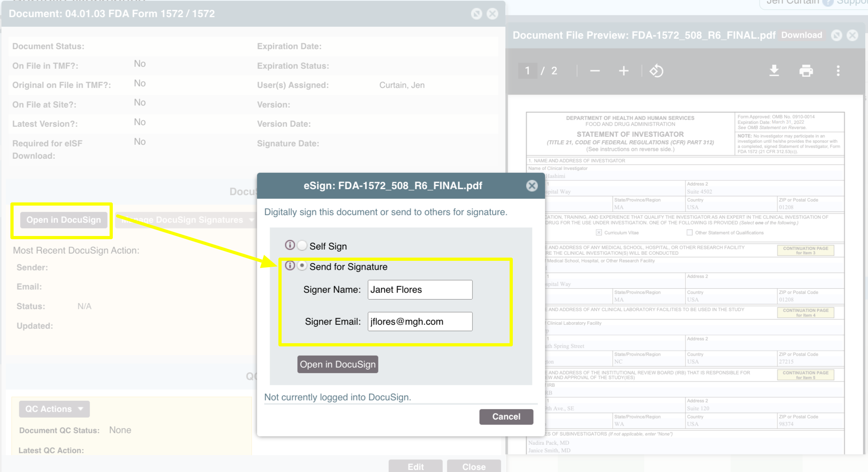Zoom out PDF preview with minus icon
Image resolution: width=868 pixels, height=472 pixels.
[x=595, y=71]
